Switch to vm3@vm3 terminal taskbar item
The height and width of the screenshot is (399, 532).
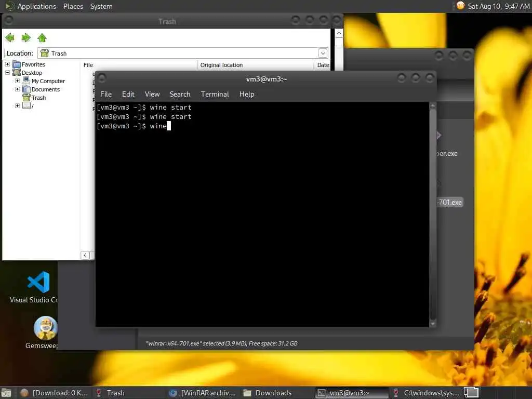pyautogui.click(x=351, y=393)
